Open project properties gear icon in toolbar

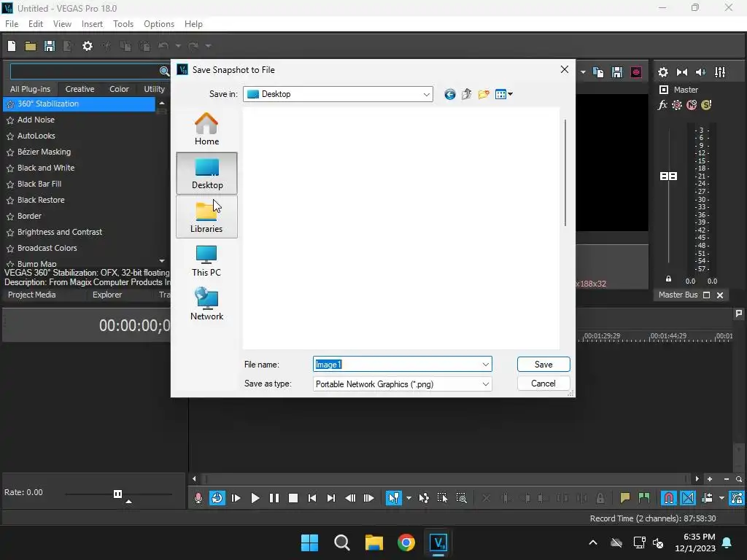(88, 46)
